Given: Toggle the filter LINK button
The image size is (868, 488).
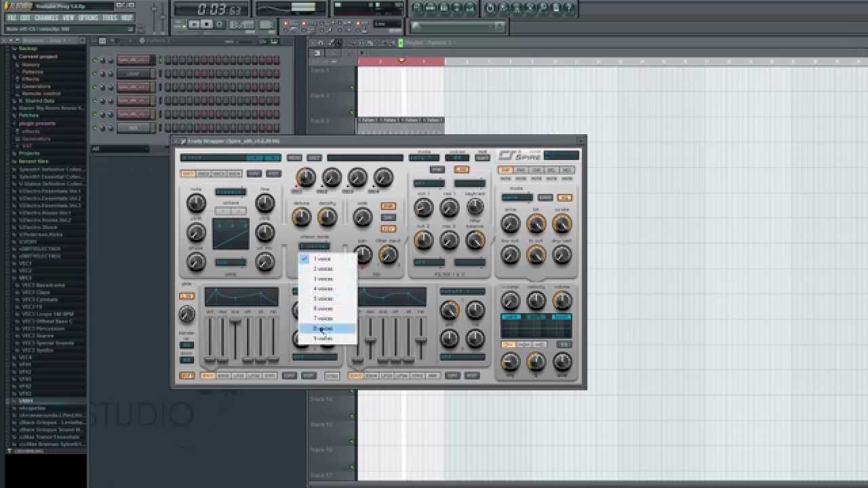Looking at the screenshot, I should click(x=461, y=169).
